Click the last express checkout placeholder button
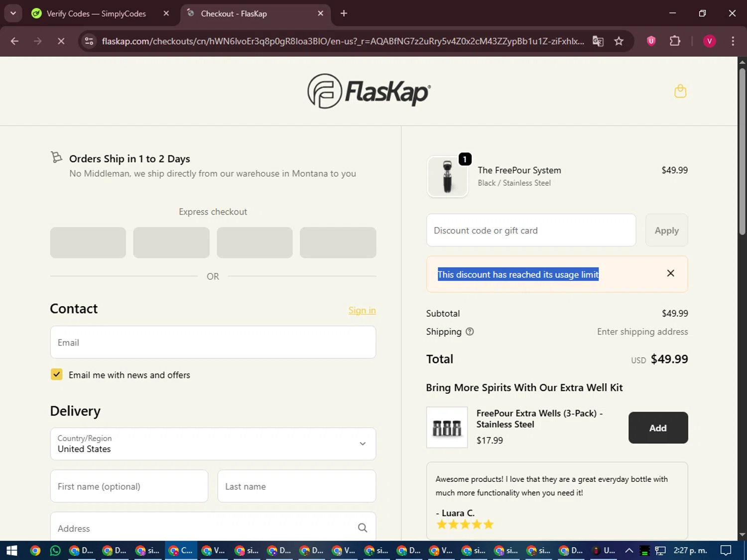747x560 pixels. 338,242
